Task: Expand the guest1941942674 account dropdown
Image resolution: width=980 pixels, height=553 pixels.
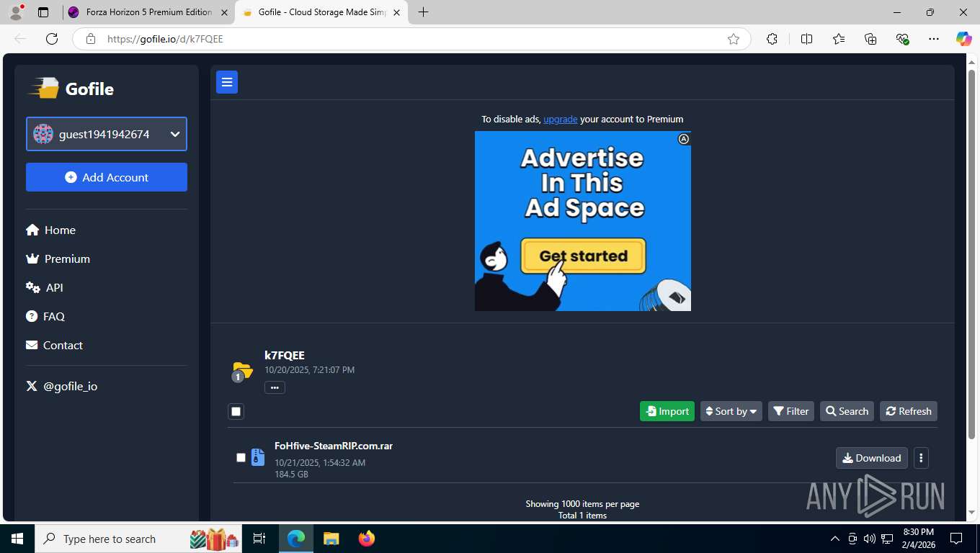Action: coord(107,134)
